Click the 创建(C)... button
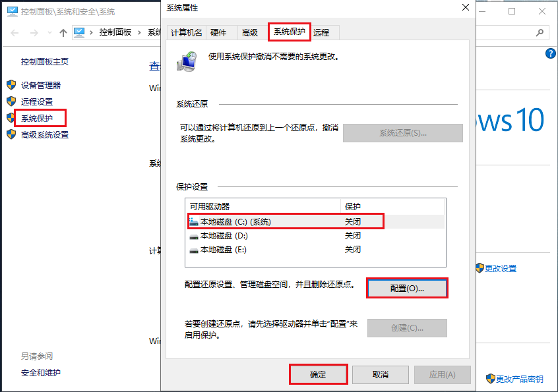558x392 pixels. click(407, 327)
